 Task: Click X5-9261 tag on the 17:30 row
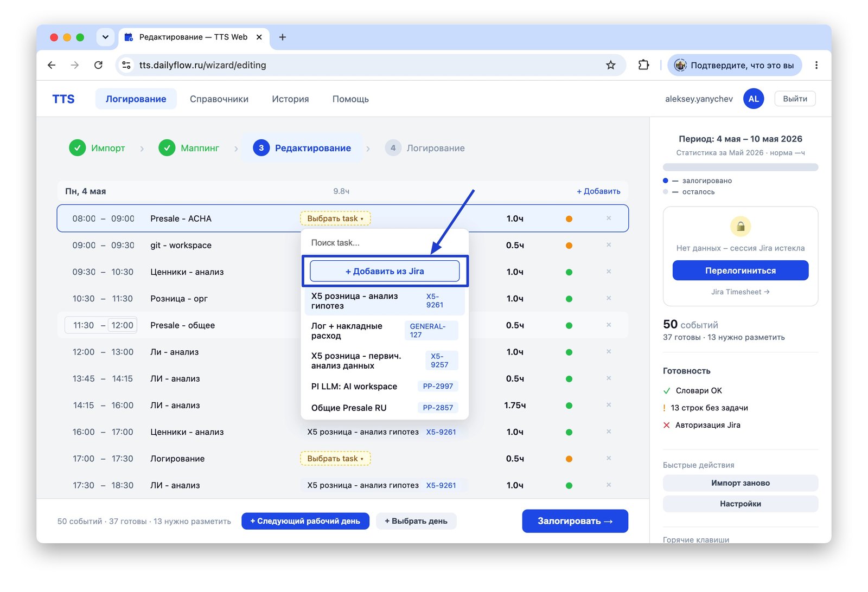pos(441,485)
